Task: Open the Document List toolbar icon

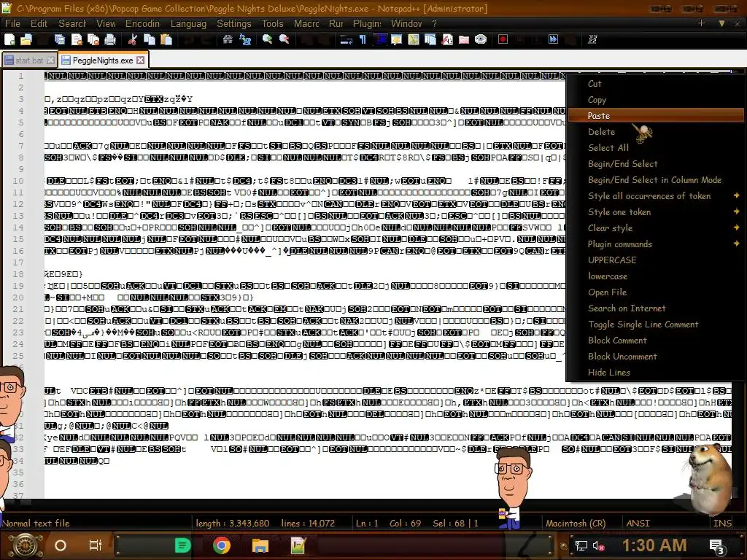Action: 430,39
